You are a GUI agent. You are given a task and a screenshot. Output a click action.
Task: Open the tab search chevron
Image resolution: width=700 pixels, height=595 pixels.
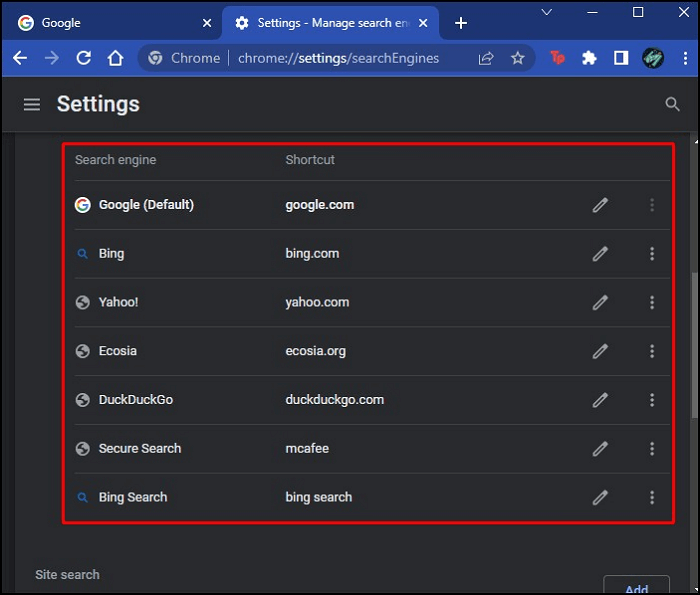tap(547, 12)
